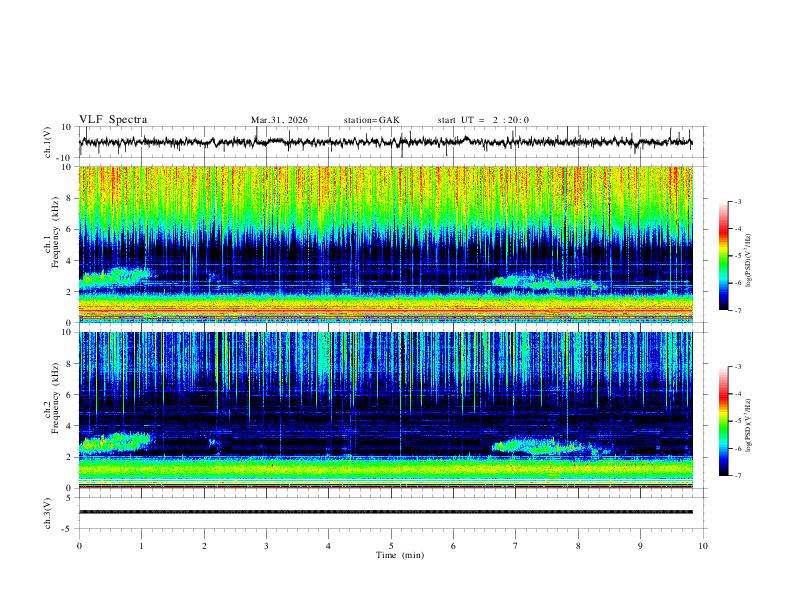The width and height of the screenshot is (792, 612).
Task: Click the "8" kHz tick on ch.2 frequency axis
Action: [70, 364]
